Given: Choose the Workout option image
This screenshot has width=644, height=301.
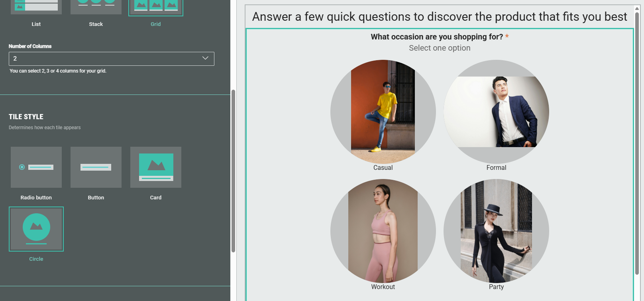Looking at the screenshot, I should click(x=383, y=231).
